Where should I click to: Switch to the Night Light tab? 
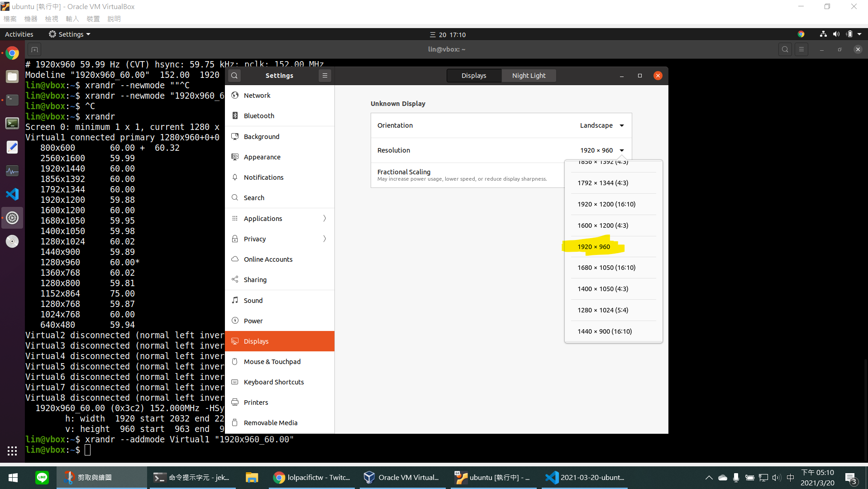(529, 76)
